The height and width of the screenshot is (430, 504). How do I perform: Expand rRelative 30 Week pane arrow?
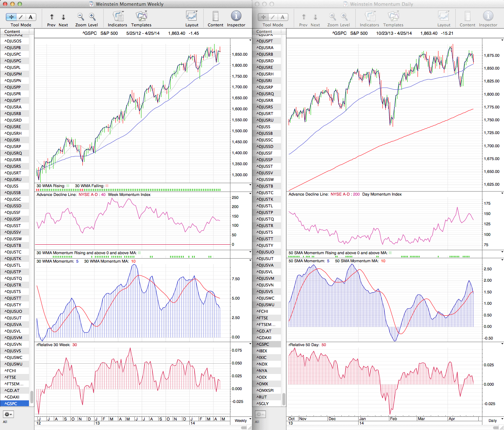[250, 344]
